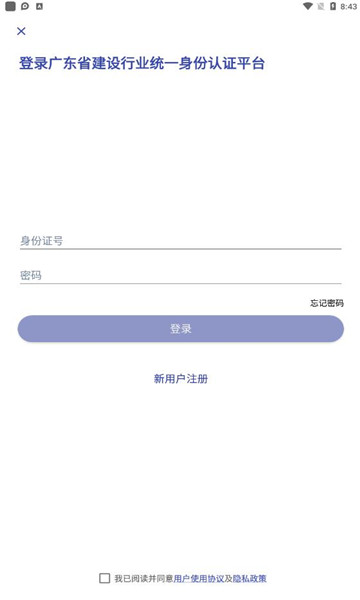Tap the letter A status bar icon
The width and height of the screenshot is (360, 600).
point(39,6)
